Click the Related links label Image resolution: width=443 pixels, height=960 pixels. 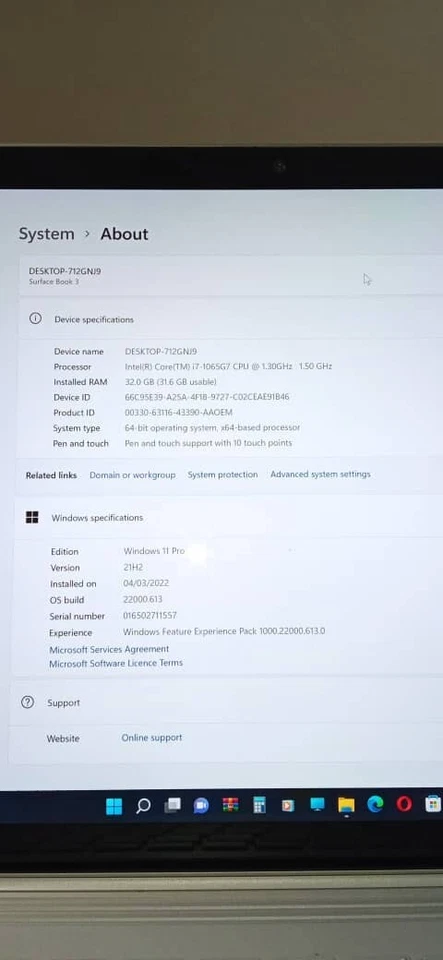coord(51,475)
